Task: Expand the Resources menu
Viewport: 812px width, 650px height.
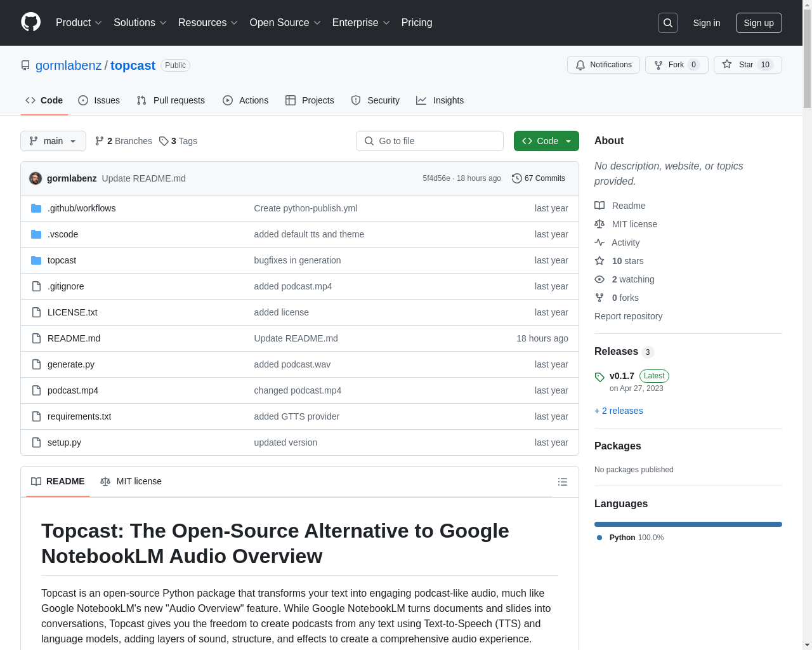Action: pyautogui.click(x=208, y=22)
